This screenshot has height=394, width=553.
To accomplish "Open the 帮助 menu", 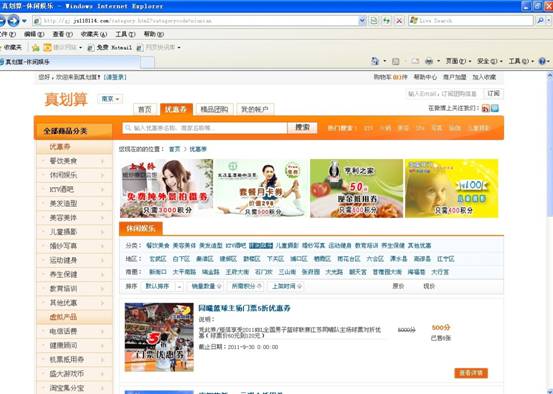I will point(154,34).
